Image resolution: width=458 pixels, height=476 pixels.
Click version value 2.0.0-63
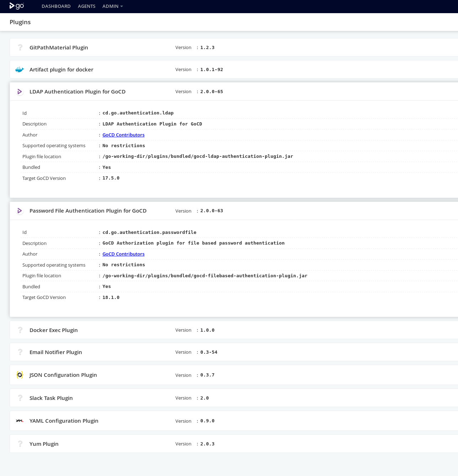[212, 211]
